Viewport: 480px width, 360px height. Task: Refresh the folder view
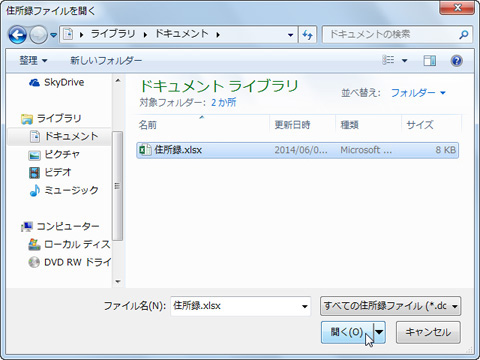tap(307, 35)
